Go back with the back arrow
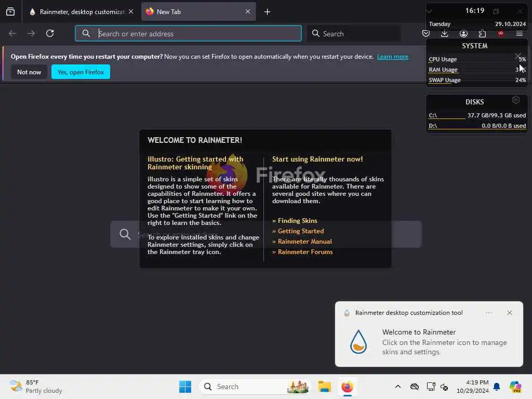 [x=12, y=33]
